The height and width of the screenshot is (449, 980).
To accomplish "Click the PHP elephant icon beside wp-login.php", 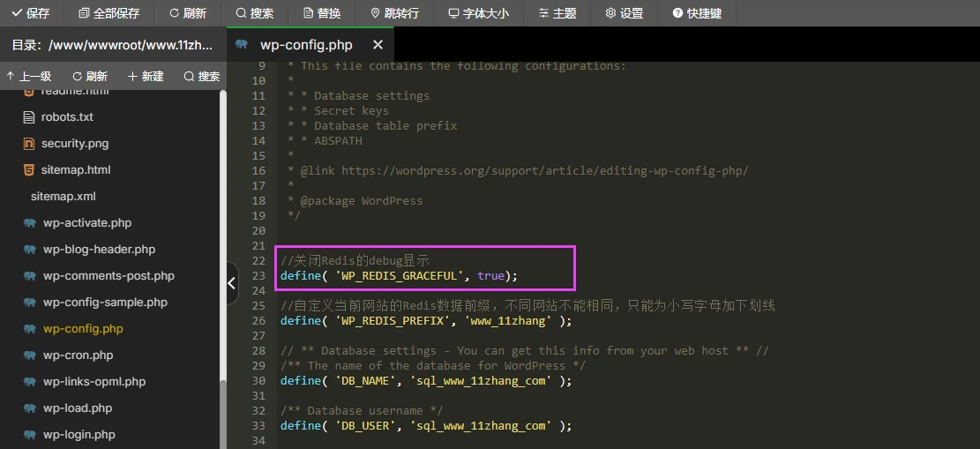I will [29, 435].
